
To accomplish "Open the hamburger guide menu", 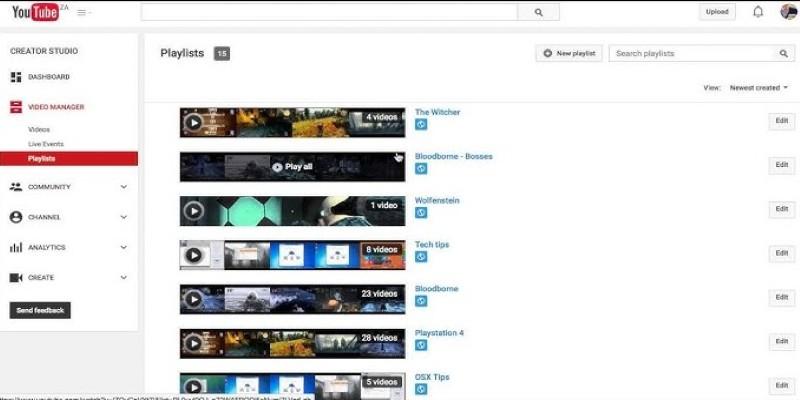I will 81,13.
